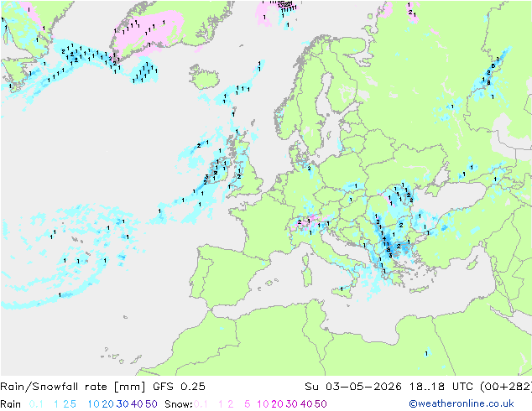Click the '(00+282)' forecast offset text
The image size is (532, 411).
506,386
